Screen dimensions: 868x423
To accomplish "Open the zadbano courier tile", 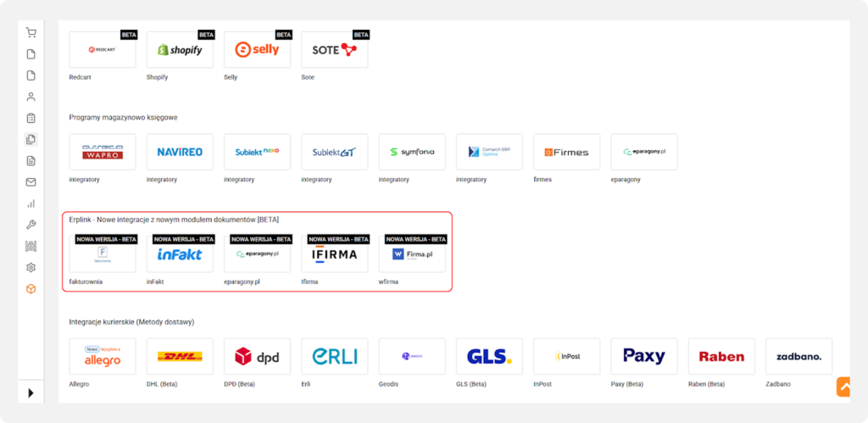I will point(798,357).
